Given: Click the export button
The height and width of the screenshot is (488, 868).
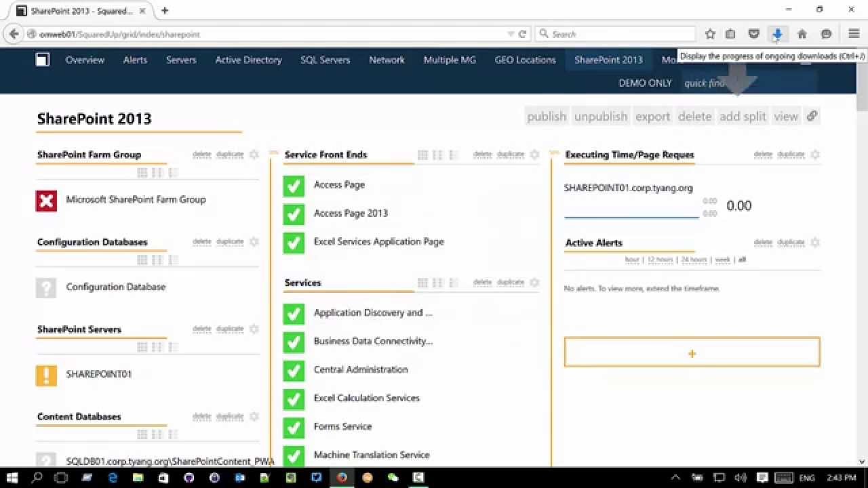Looking at the screenshot, I should [652, 116].
